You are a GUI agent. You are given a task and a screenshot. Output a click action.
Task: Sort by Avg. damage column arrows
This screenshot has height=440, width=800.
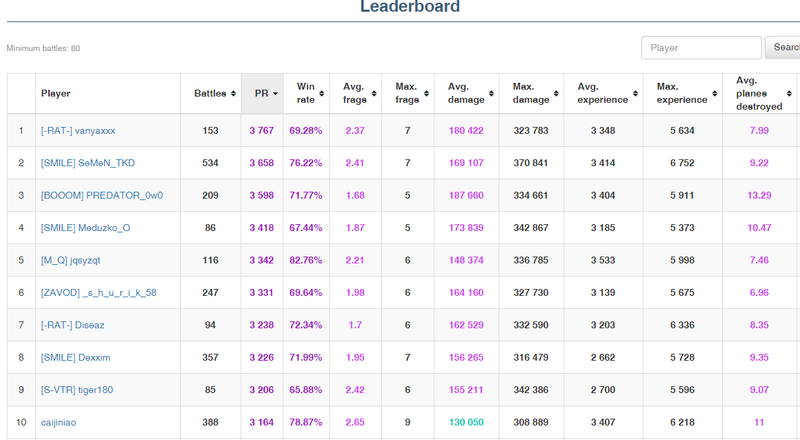tap(491, 93)
